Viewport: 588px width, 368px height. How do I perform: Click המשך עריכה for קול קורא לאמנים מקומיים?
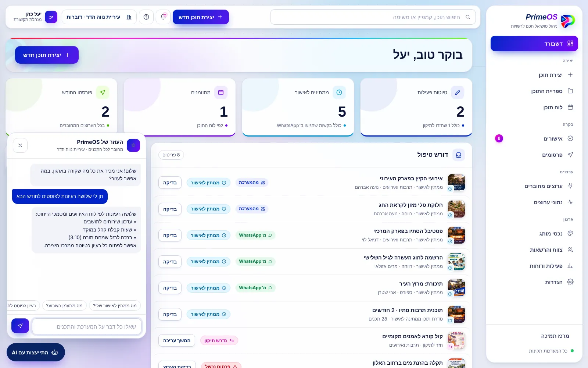click(177, 340)
